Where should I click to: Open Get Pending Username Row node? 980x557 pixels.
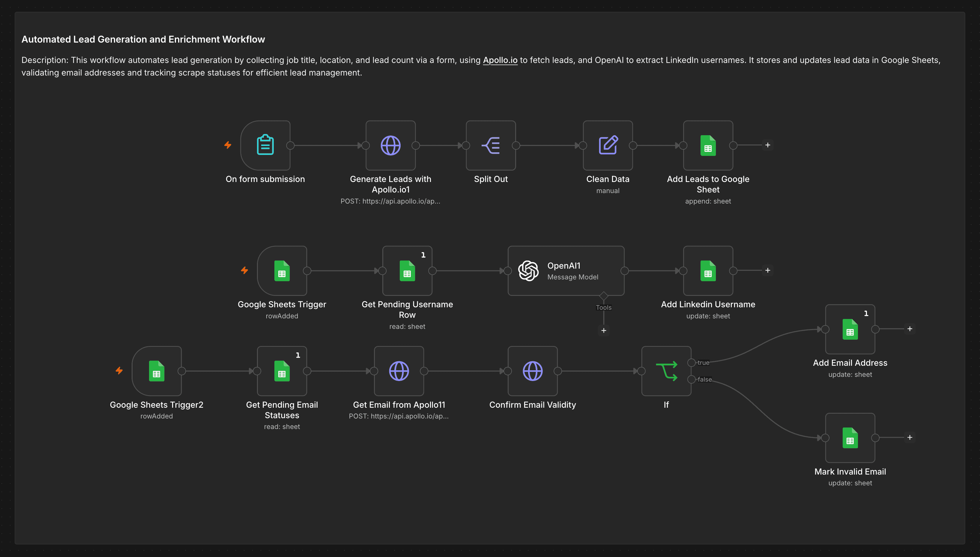tap(407, 270)
